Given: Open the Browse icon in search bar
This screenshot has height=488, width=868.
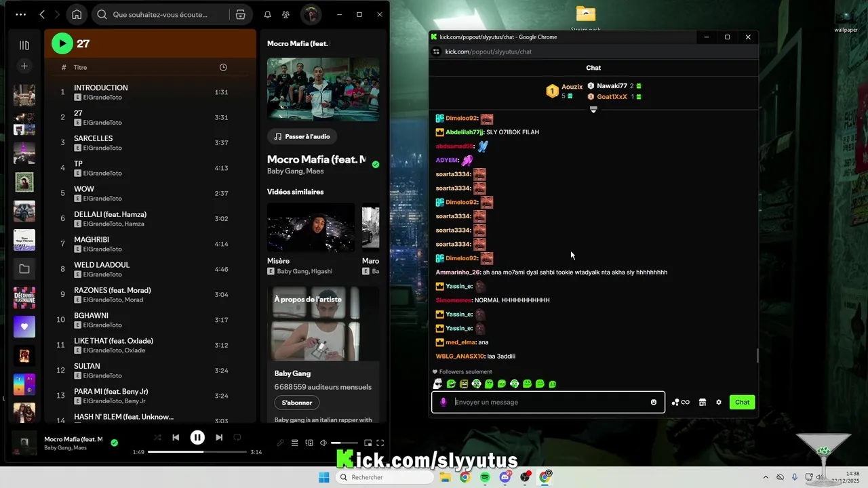Looking at the screenshot, I should [x=240, y=14].
